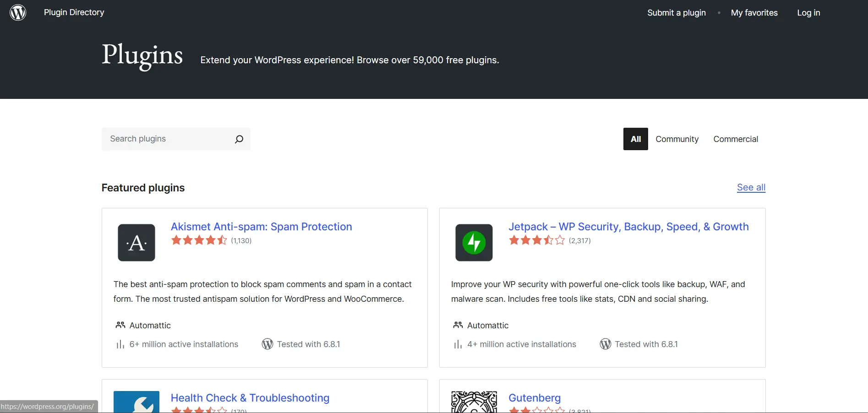Viewport: 868px width, 413px height.
Task: Open the Health Check plugin icon
Action: (x=136, y=402)
